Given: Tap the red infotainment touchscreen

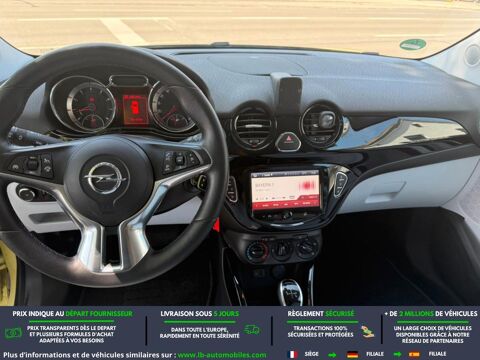Looking at the screenshot, I should [x=285, y=190].
